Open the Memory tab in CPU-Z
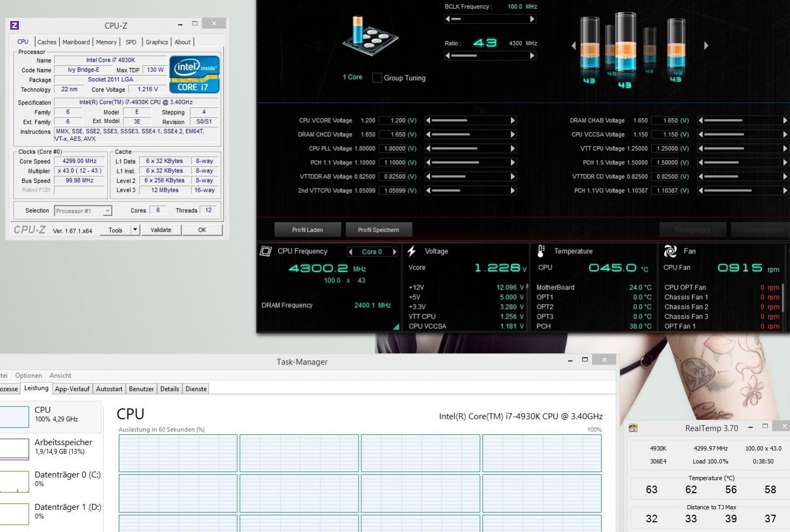The height and width of the screenshot is (532, 790). click(x=106, y=42)
